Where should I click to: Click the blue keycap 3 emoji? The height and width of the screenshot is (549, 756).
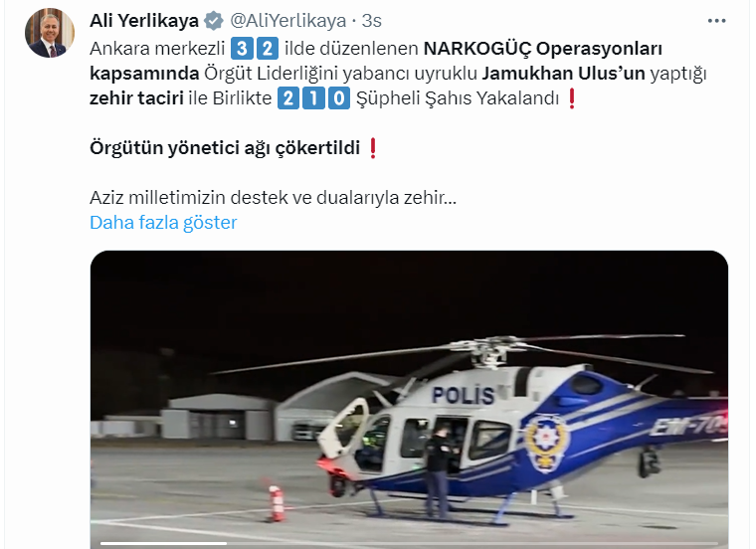point(242,49)
